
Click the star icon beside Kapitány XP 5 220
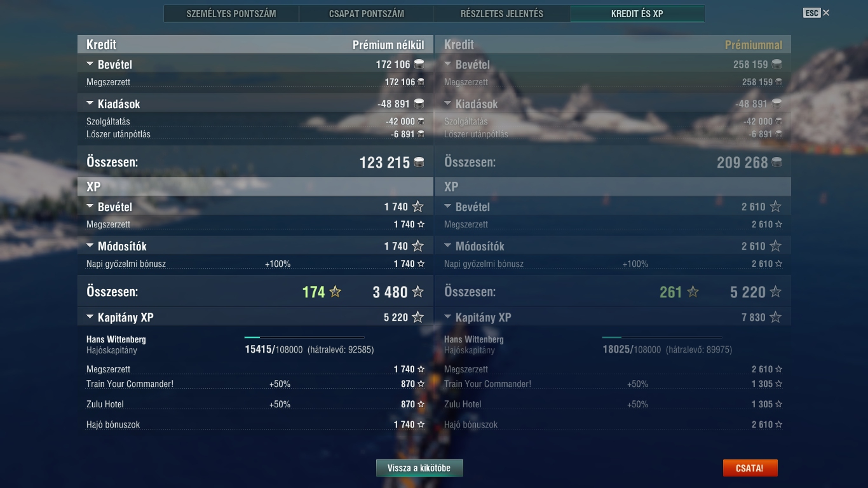[x=417, y=317]
